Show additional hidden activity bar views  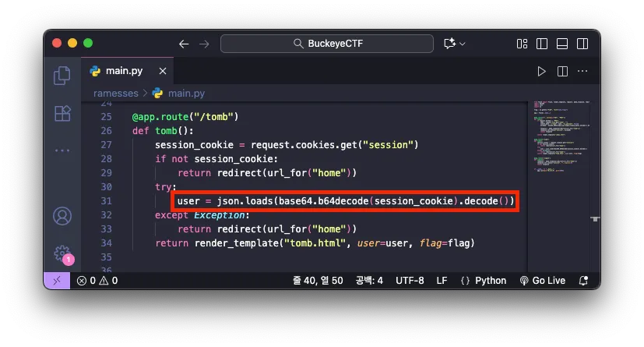tap(62, 151)
